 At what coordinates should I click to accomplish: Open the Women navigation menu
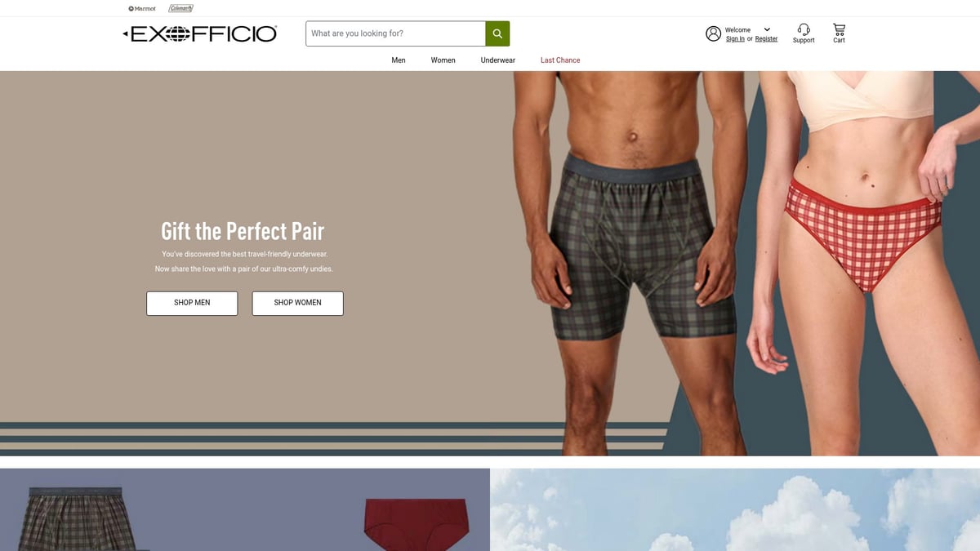[443, 60]
